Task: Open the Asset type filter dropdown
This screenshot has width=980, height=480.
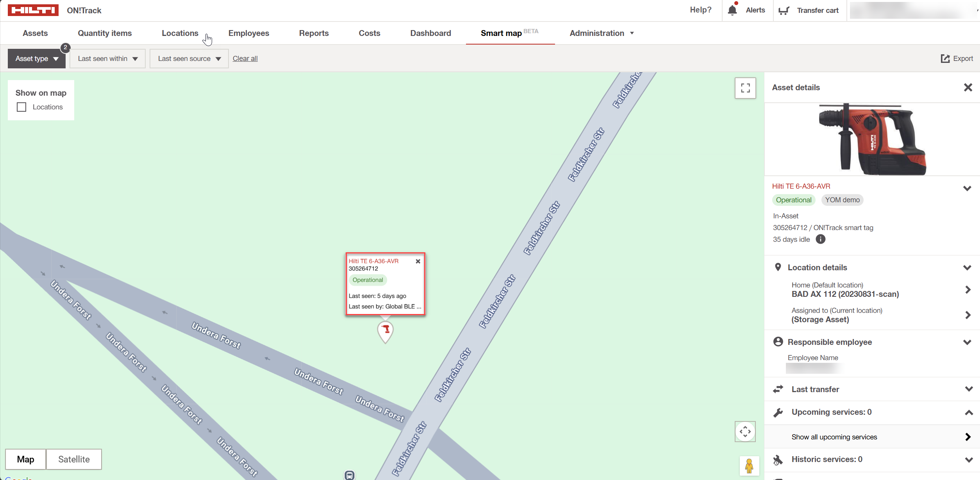Action: pos(37,59)
